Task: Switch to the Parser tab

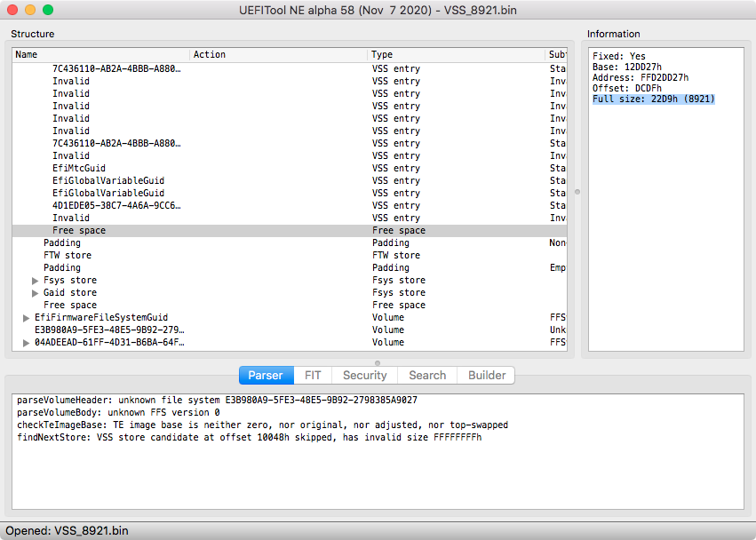Action: coord(267,375)
